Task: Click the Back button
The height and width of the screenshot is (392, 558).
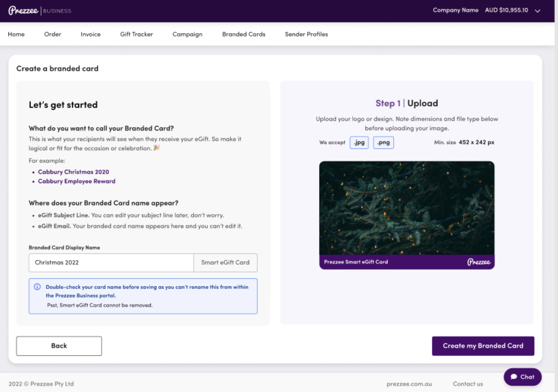Action: [x=59, y=346]
